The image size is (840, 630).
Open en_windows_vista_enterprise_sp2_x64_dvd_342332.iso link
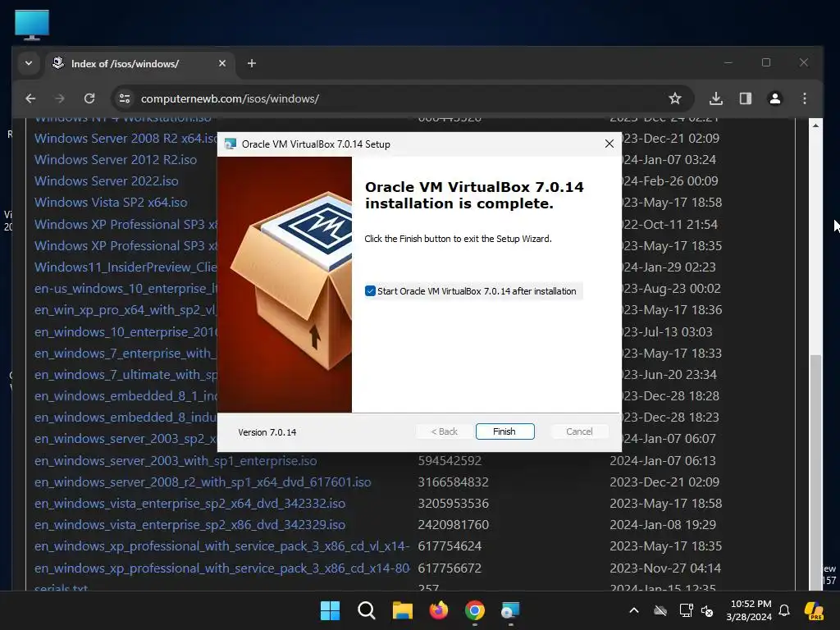click(x=189, y=504)
